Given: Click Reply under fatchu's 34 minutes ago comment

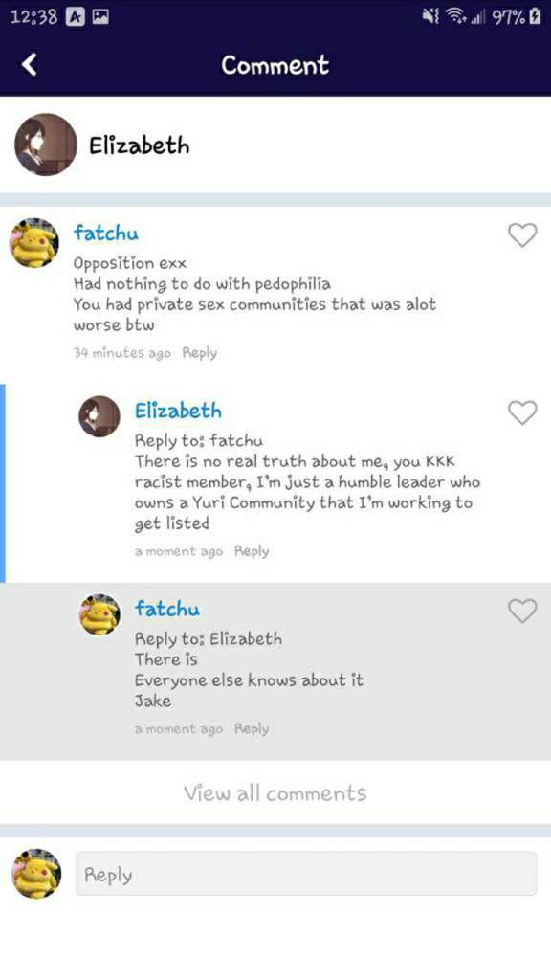Looking at the screenshot, I should coord(199,353).
